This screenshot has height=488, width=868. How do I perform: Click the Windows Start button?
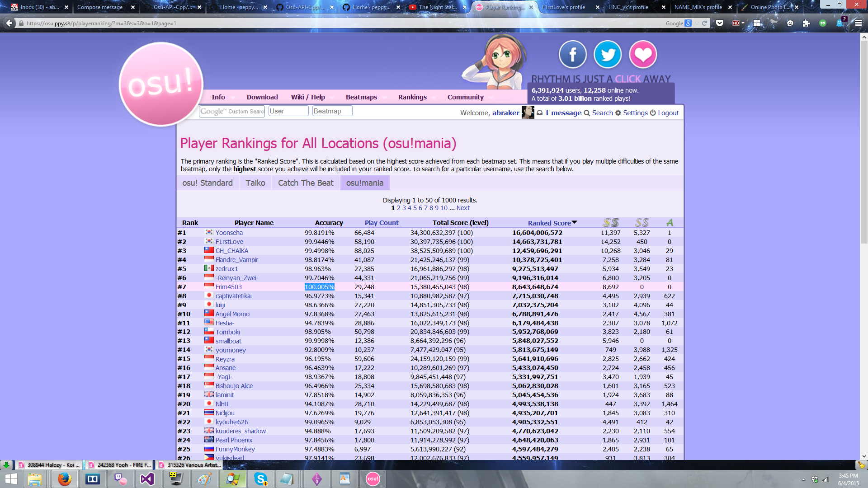coord(11,479)
